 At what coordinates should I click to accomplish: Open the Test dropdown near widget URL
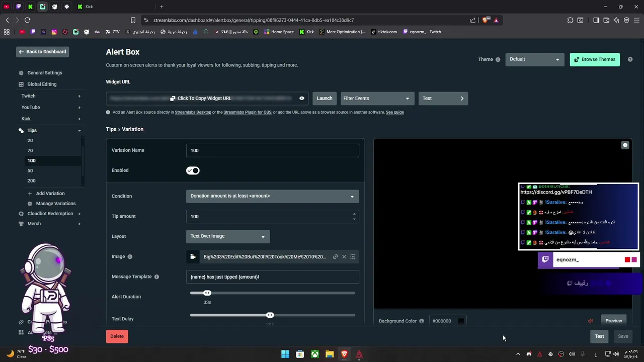[x=443, y=99]
